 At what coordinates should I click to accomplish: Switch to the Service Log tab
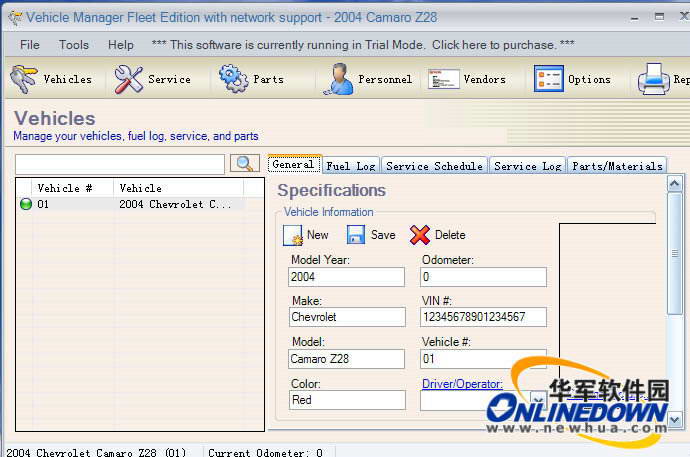point(528,166)
